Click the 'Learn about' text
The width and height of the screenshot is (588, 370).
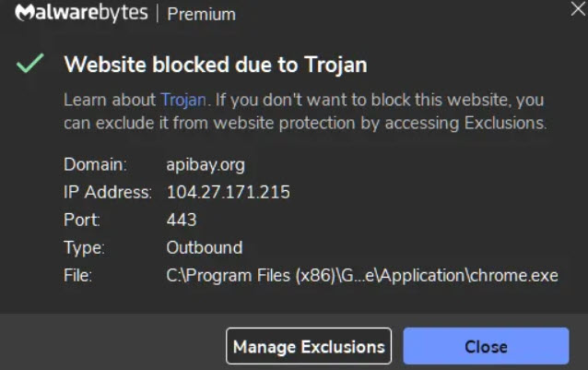pos(110,99)
